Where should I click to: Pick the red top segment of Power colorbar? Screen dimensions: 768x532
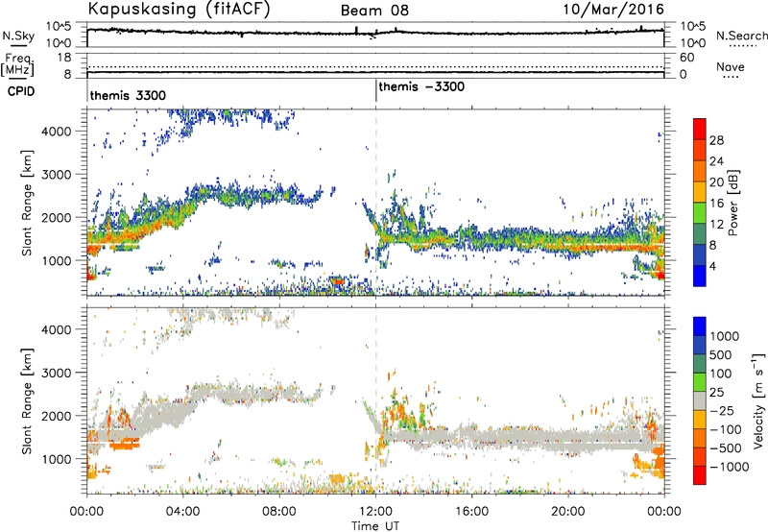(700, 129)
